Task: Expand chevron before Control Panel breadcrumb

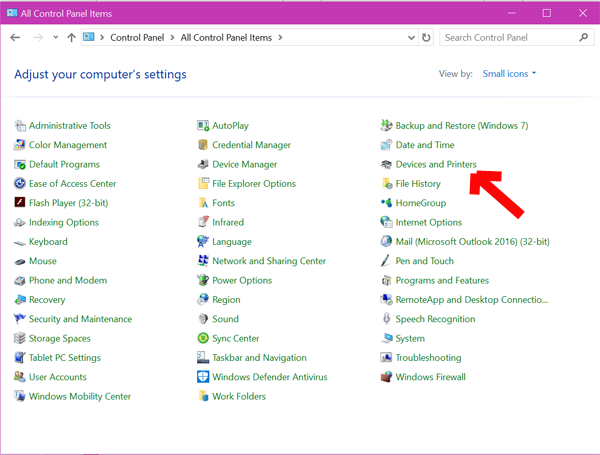Action: (102, 38)
